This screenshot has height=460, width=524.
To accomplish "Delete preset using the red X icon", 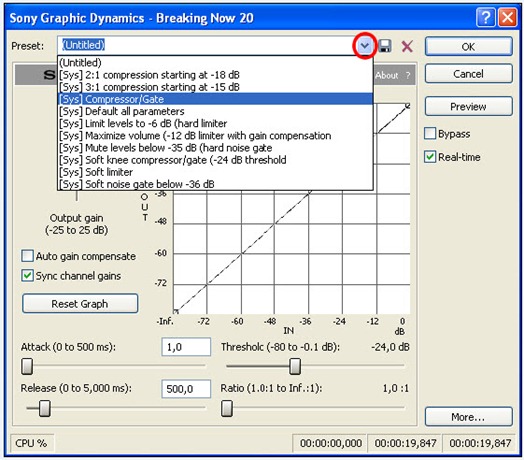I will pos(407,46).
